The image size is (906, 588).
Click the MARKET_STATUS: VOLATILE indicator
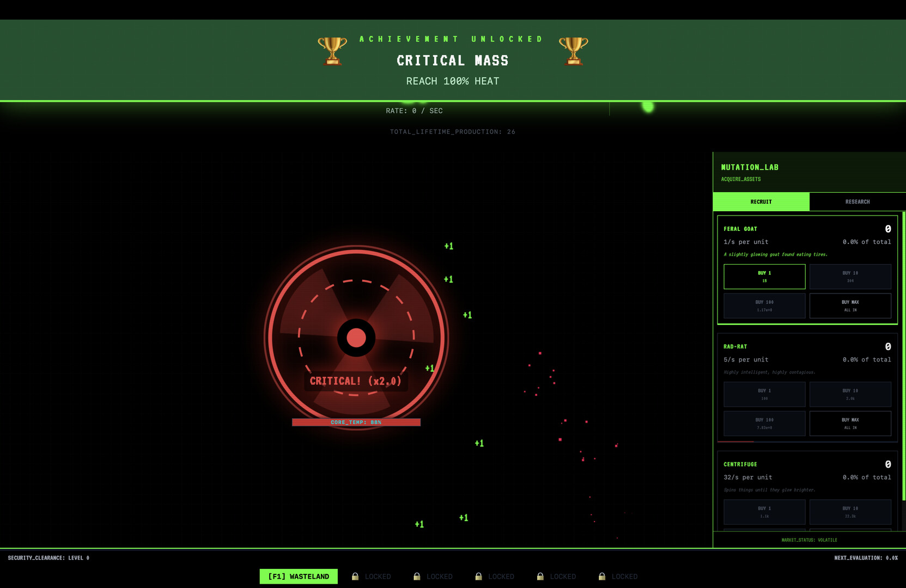coord(808,540)
